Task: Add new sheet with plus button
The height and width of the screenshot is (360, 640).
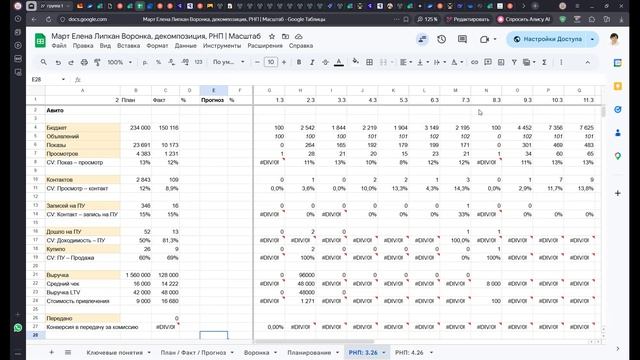Action: (x=51, y=352)
